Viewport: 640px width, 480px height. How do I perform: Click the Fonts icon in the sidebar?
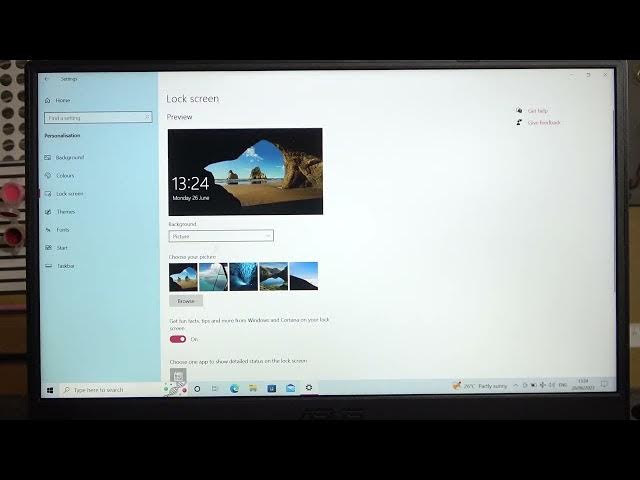48,229
